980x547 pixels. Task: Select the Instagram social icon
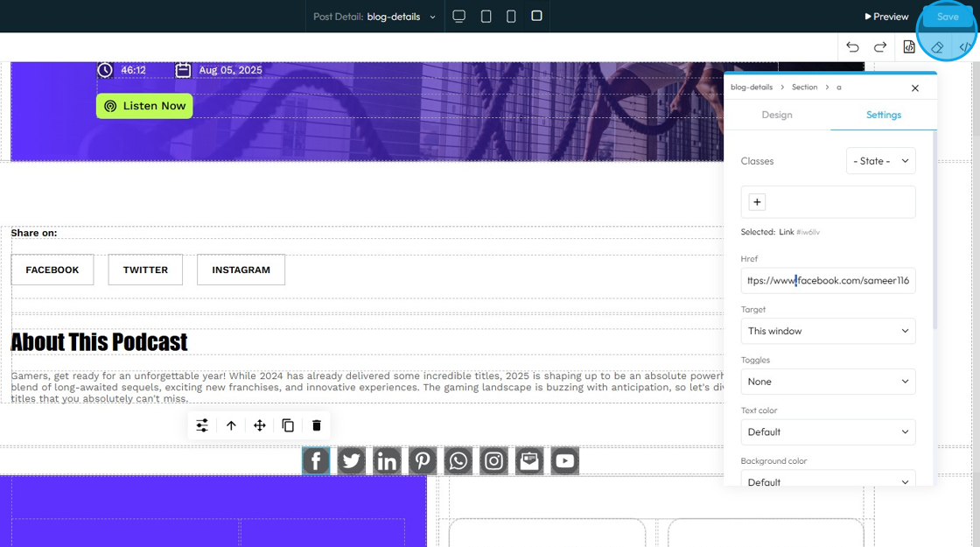tap(493, 460)
